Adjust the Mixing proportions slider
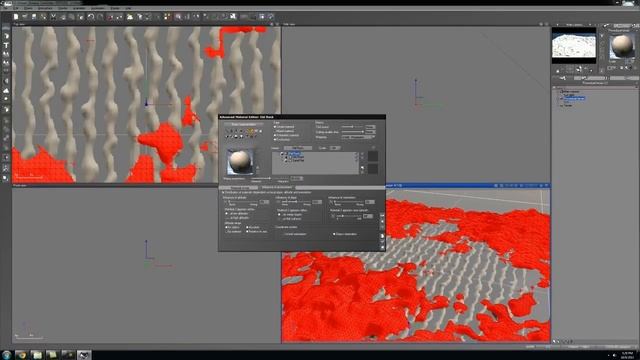Viewport: 640px width, 360px height. (x=269, y=178)
